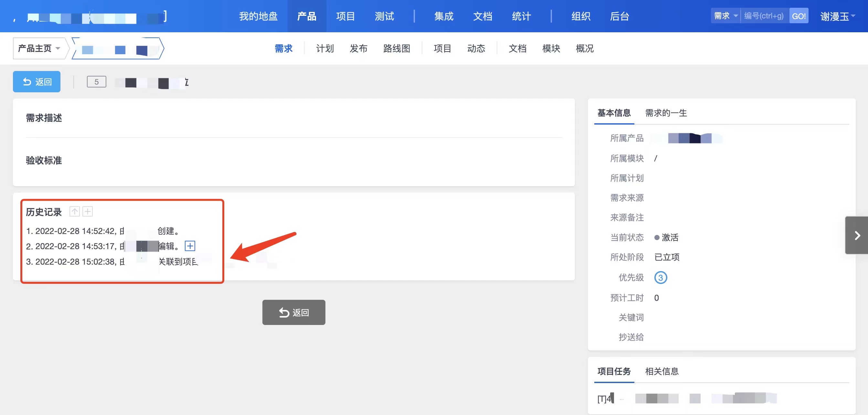Open the 产品主页 dropdown
868x415 pixels.
pos(39,48)
